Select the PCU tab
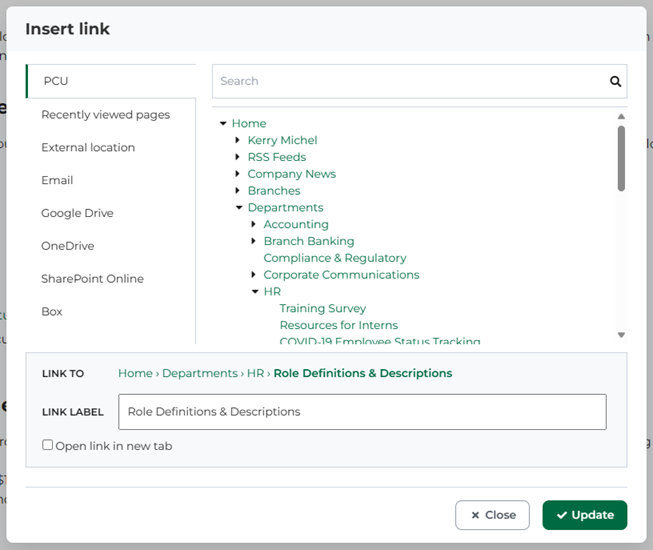Image resolution: width=653 pixels, height=550 pixels. pyautogui.click(x=111, y=81)
